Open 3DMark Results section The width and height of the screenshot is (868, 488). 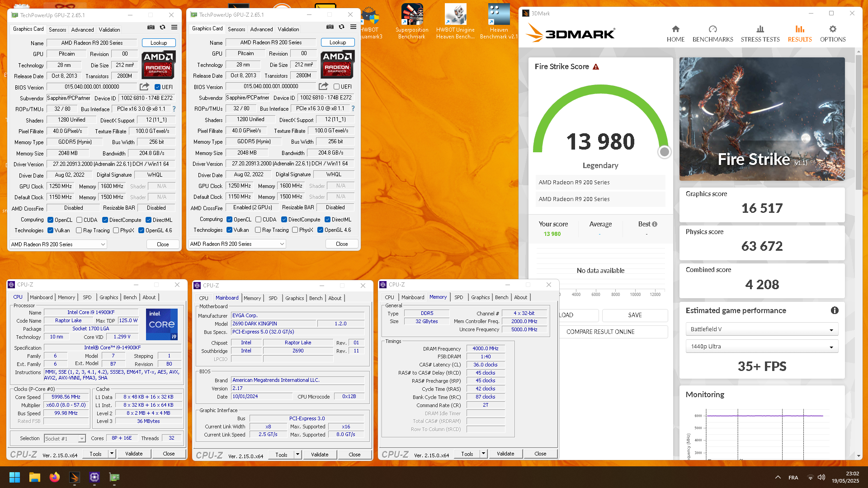800,34
